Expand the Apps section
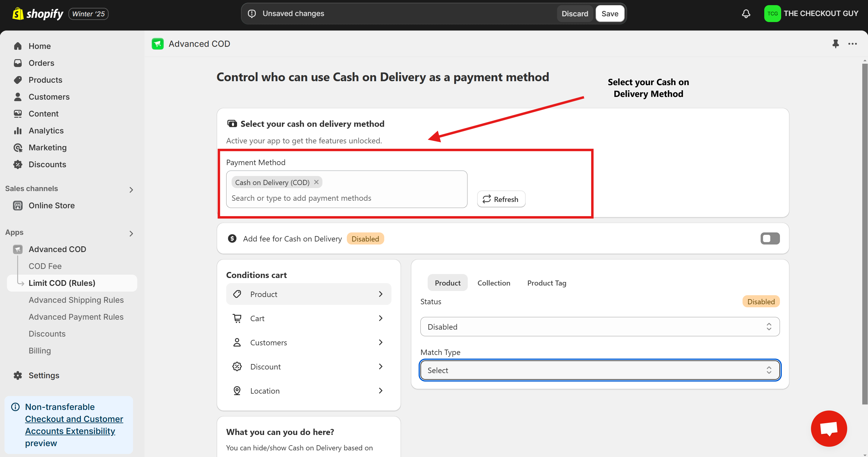Viewport: 868px width, 457px height. [131, 234]
